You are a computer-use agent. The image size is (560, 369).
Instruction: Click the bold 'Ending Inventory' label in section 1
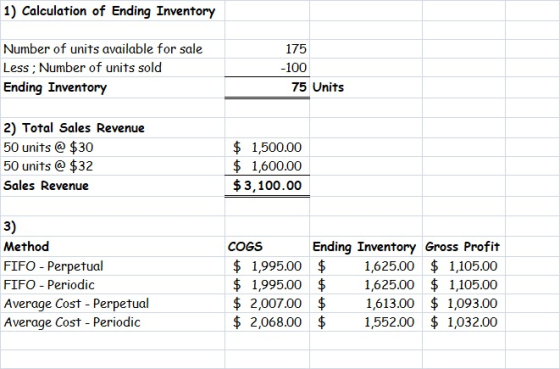pyautogui.click(x=112, y=87)
